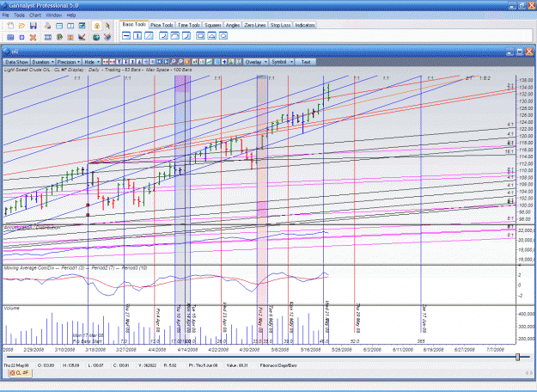Open the Symbol dropdown
The image size is (537, 392).
coord(282,62)
